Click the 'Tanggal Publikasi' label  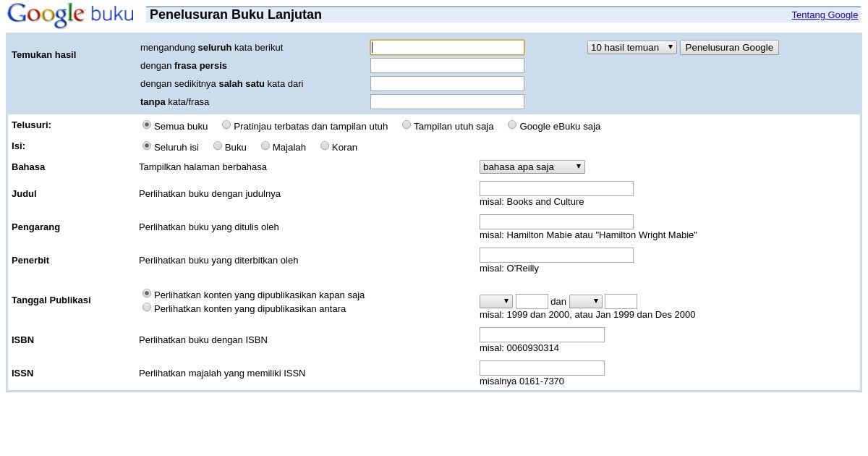[51, 300]
